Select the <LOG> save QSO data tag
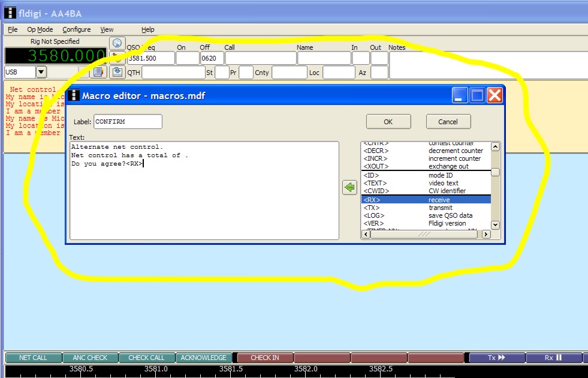The width and height of the screenshot is (588, 378). [x=426, y=215]
